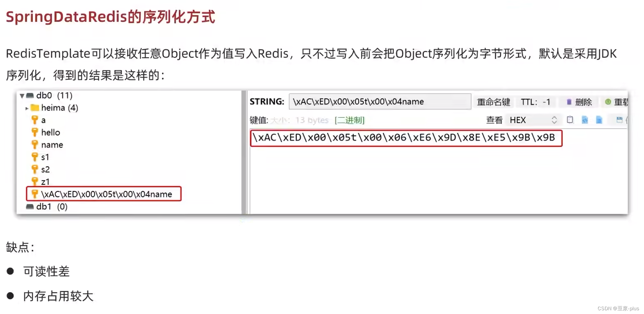Click the db1 database icon
The width and height of the screenshot is (644, 314).
coord(30,207)
